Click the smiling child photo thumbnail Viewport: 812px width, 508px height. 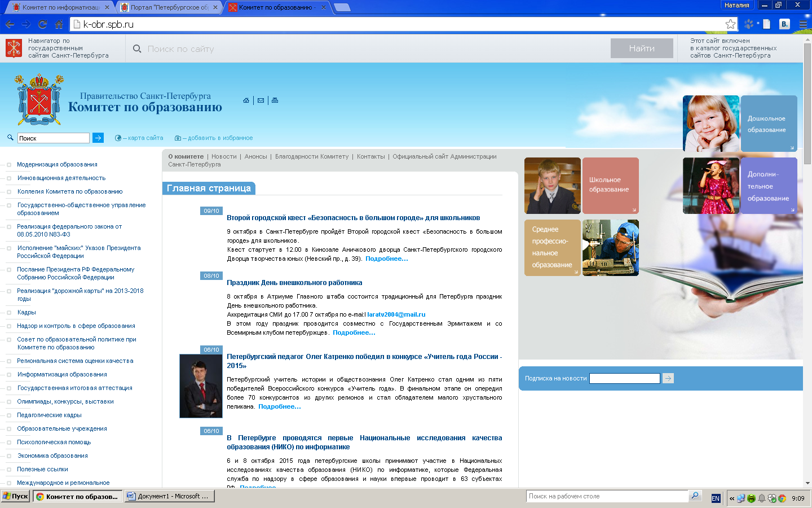pyautogui.click(x=711, y=124)
